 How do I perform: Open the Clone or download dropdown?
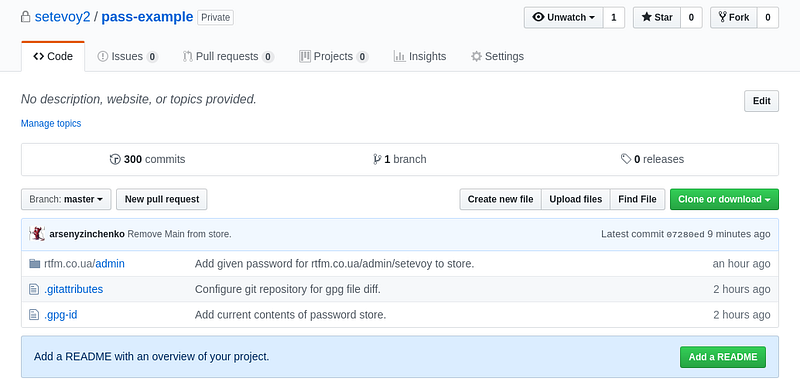coord(724,199)
